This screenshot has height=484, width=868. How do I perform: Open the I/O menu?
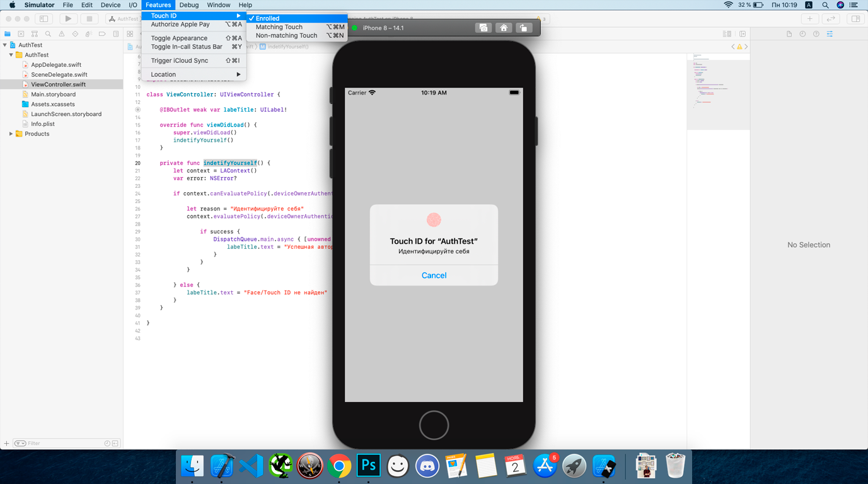pyautogui.click(x=133, y=5)
